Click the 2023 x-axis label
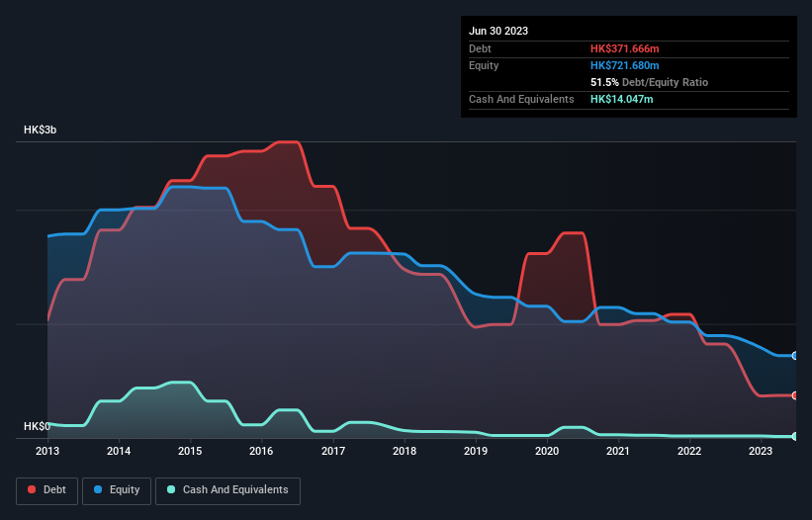 tap(761, 451)
